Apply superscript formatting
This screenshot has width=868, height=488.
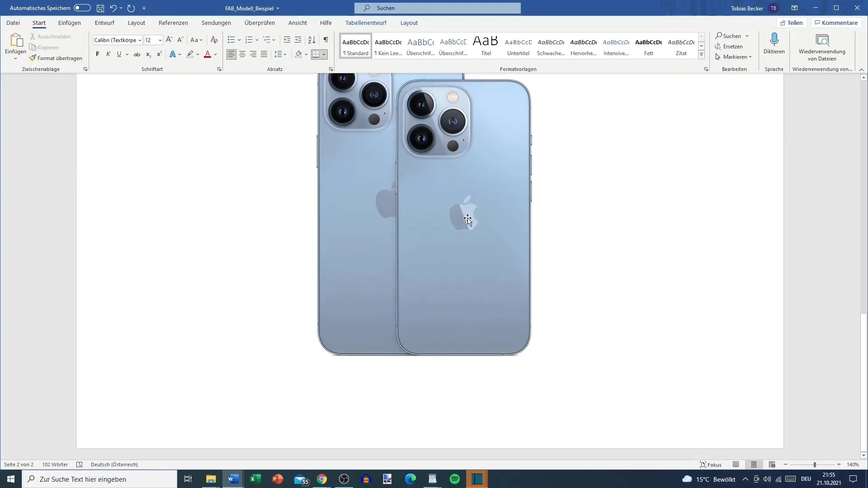tap(159, 54)
